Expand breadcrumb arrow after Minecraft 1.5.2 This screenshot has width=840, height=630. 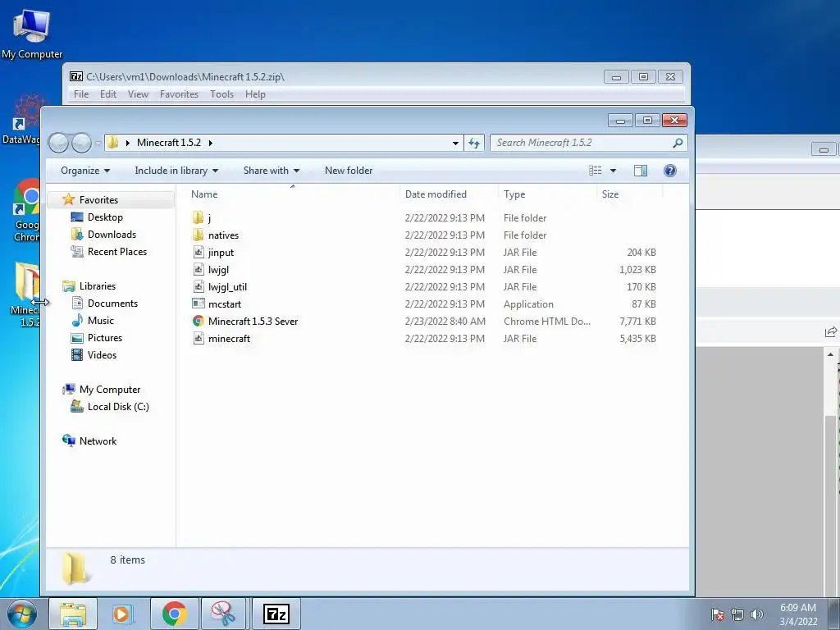point(211,143)
